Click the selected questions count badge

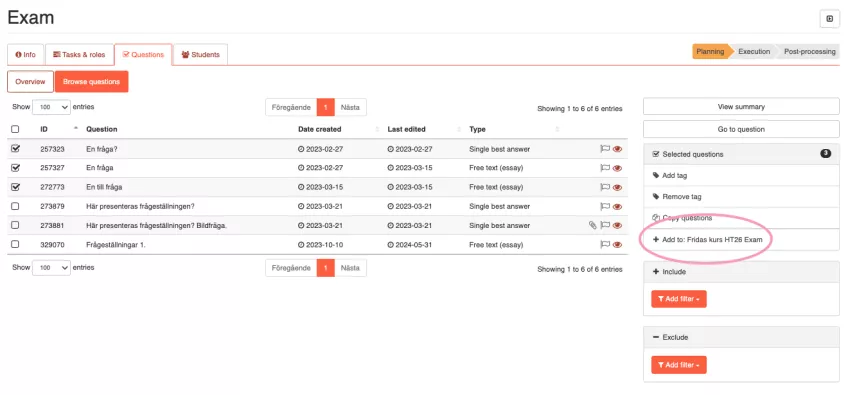click(x=825, y=154)
